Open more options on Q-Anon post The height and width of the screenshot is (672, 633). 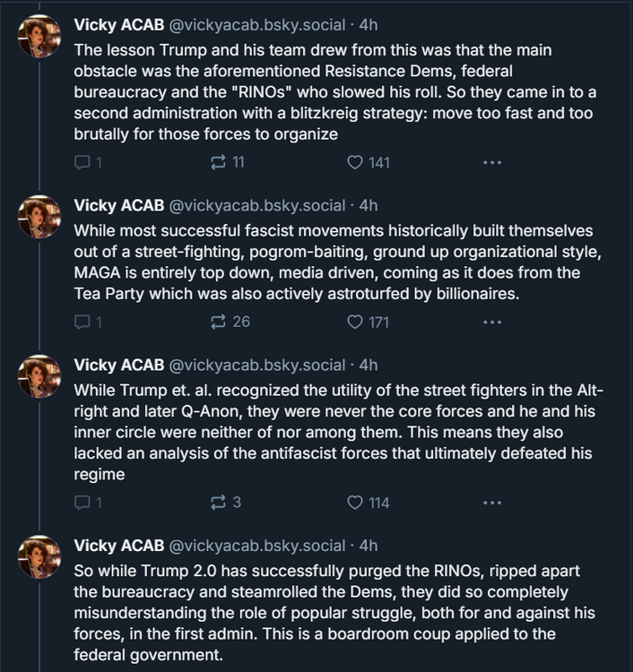point(491,503)
